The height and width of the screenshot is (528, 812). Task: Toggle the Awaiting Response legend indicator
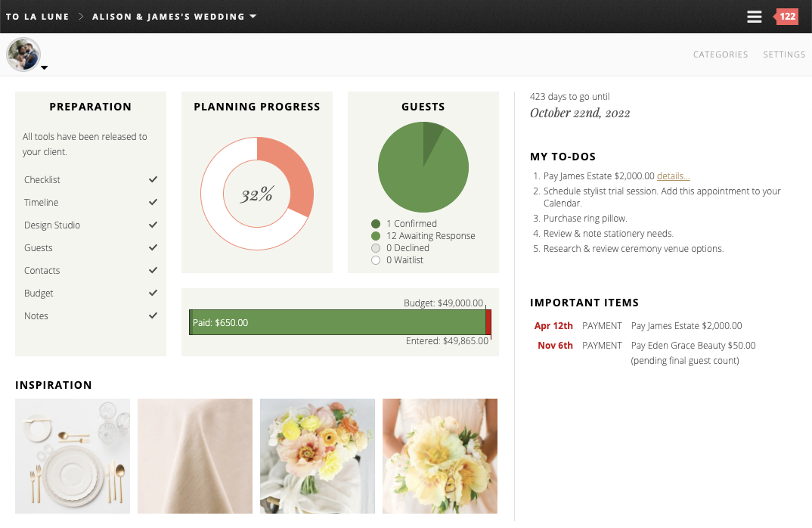click(x=375, y=235)
